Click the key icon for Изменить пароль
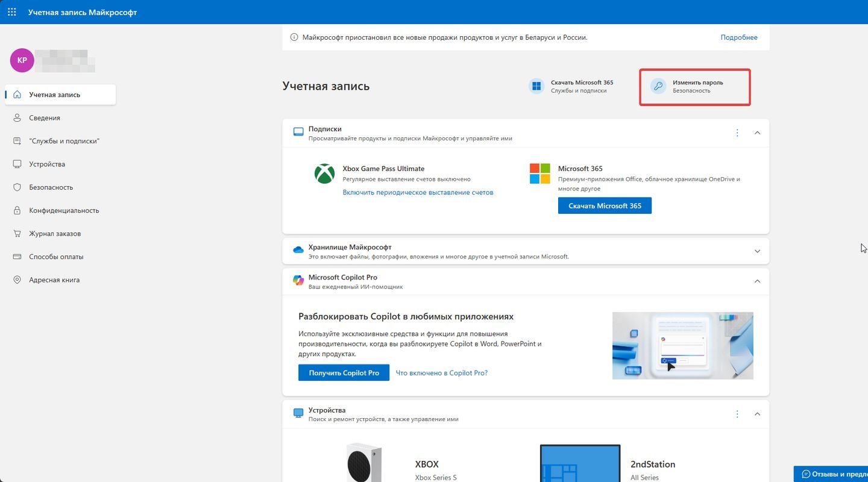Screen dimensions: 868x482 658,86
